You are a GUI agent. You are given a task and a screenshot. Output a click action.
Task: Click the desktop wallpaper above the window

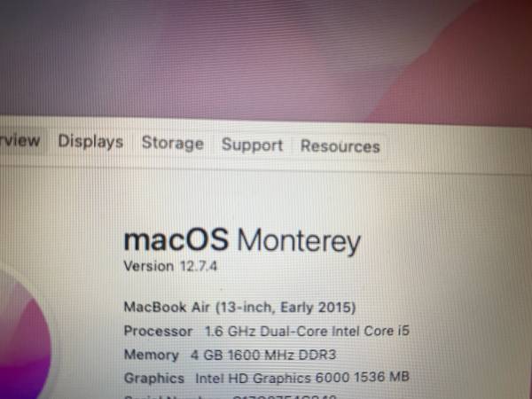click(266, 58)
